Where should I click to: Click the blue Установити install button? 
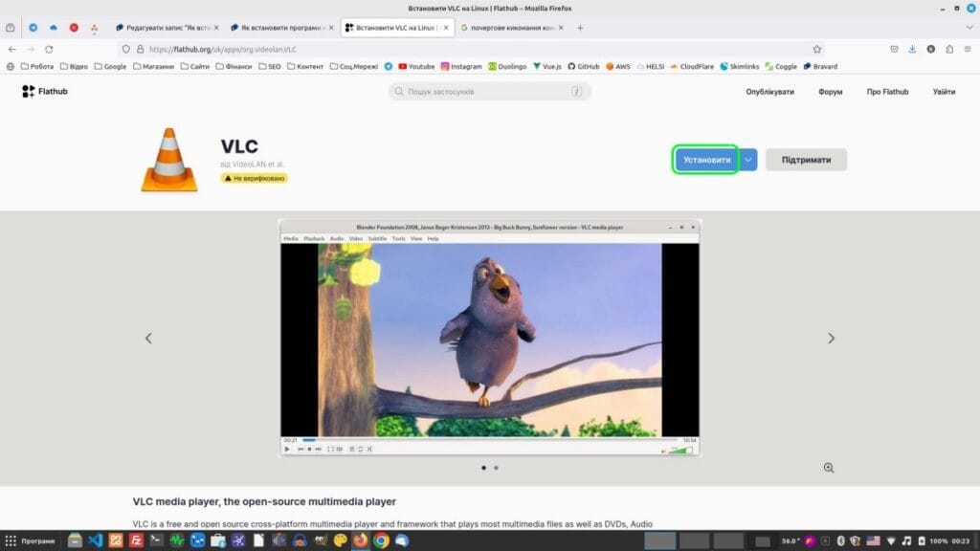point(706,160)
